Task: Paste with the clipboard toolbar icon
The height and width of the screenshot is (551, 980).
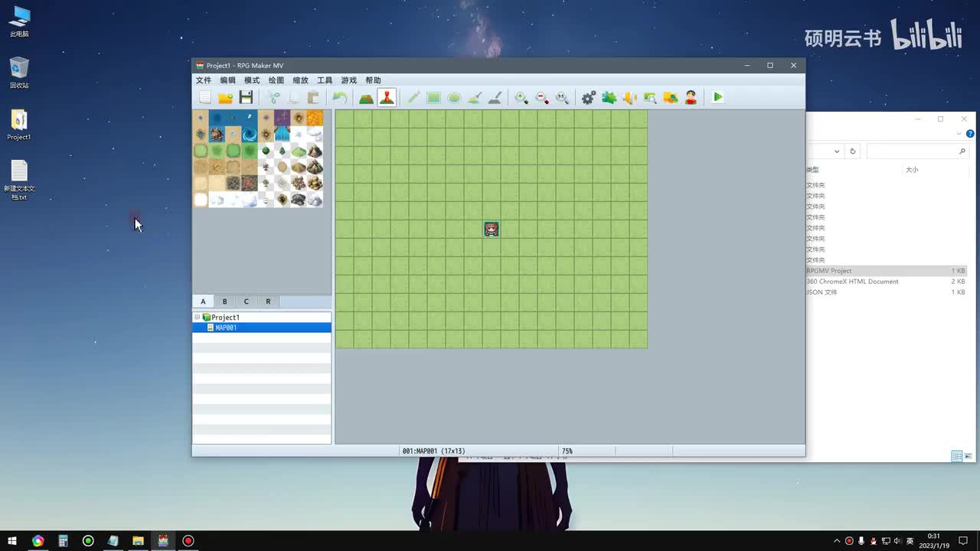Action: point(313,97)
